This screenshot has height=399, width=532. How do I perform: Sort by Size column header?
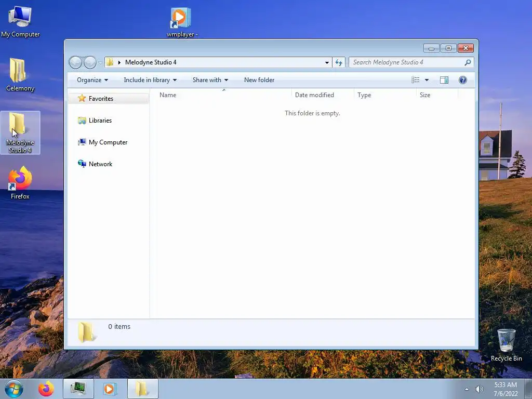click(437, 95)
